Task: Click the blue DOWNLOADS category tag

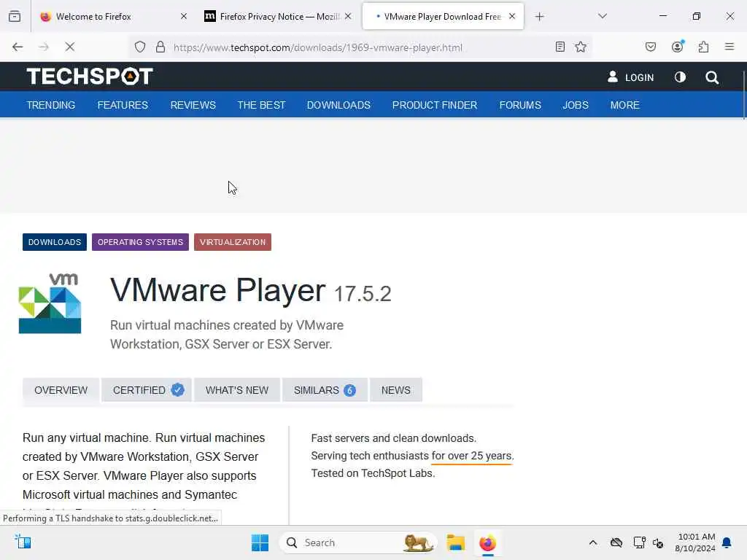Action: 54,242
